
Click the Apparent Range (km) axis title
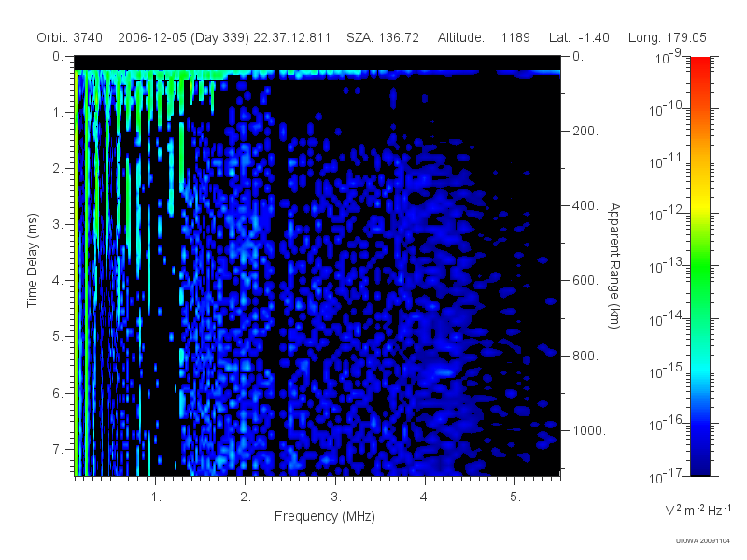(x=614, y=265)
